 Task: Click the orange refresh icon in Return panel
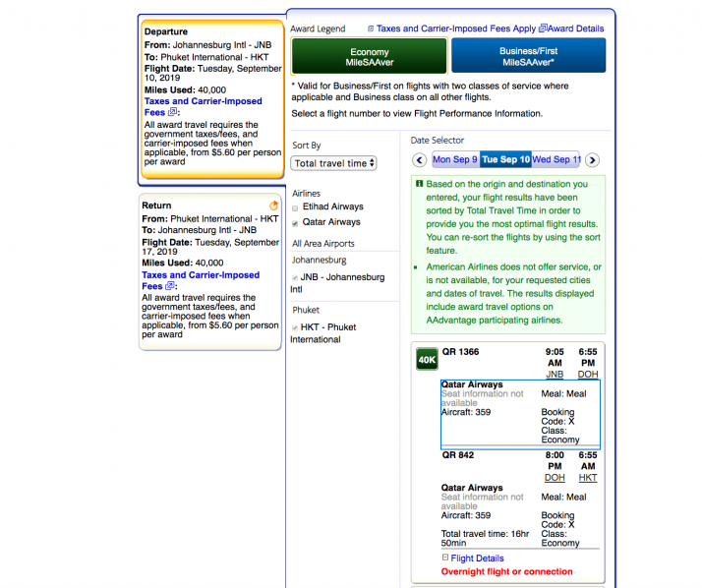click(x=273, y=206)
